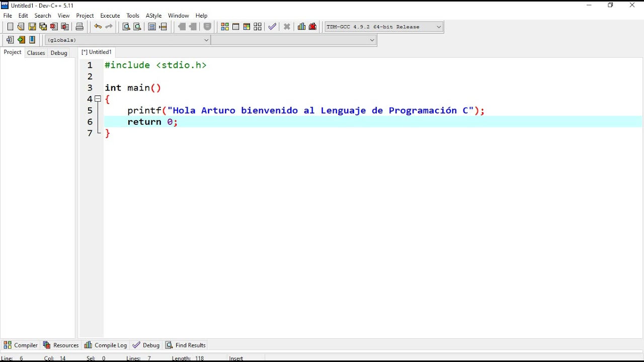Click the 'Lines: 7' status entry
This screenshot has height=362, width=644.
(139, 358)
